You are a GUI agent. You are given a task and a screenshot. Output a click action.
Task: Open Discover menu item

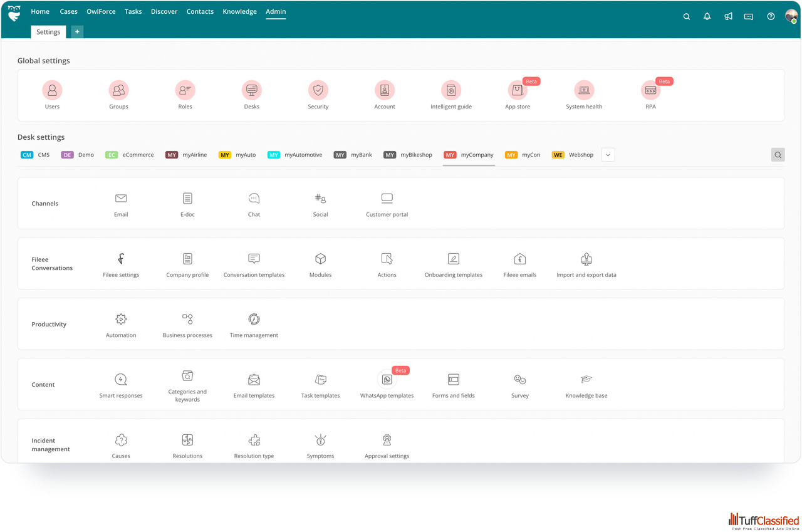click(x=164, y=11)
